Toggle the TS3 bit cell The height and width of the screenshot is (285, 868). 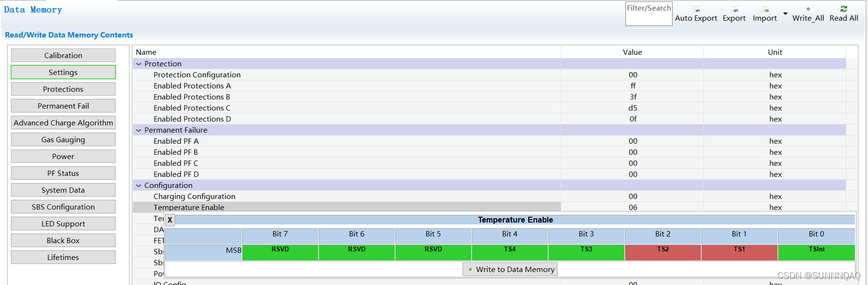[586, 252]
